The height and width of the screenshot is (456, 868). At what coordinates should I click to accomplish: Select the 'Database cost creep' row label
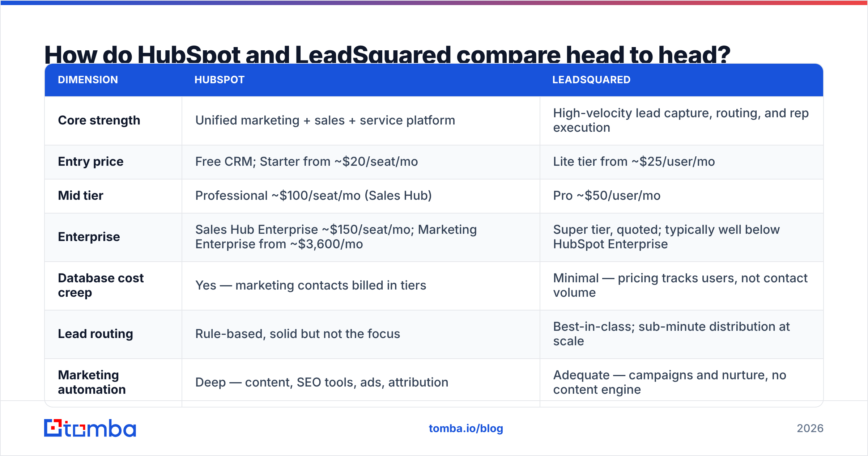101,286
